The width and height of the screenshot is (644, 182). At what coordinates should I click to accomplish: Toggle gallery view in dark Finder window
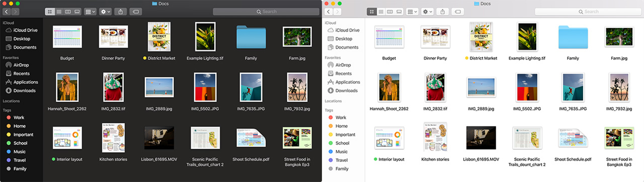77,12
